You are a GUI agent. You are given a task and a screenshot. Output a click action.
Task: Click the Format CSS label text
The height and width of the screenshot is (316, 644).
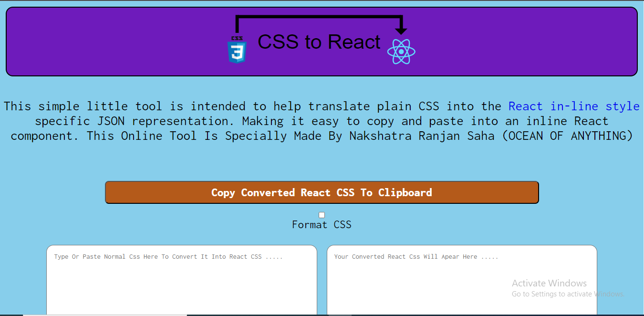[x=322, y=225]
